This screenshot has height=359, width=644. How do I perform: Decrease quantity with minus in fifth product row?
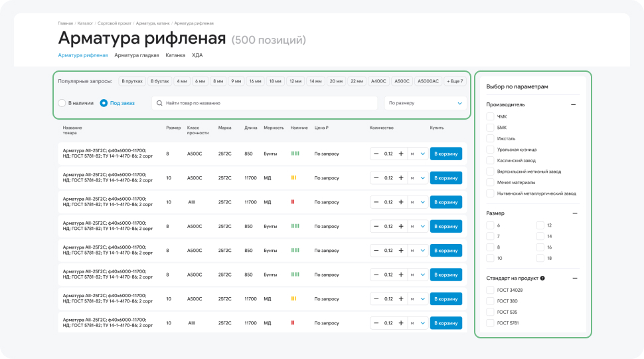(x=376, y=251)
